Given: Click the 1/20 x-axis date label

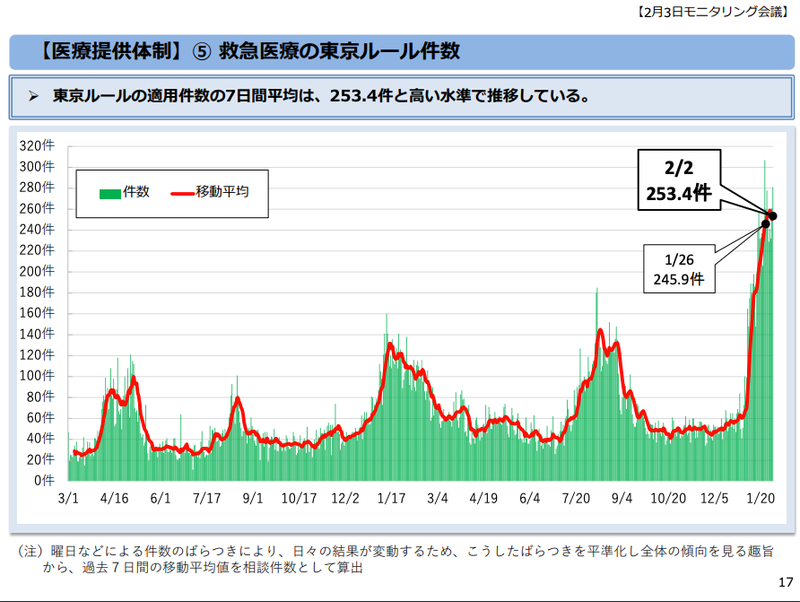Looking at the screenshot, I should (x=761, y=498).
